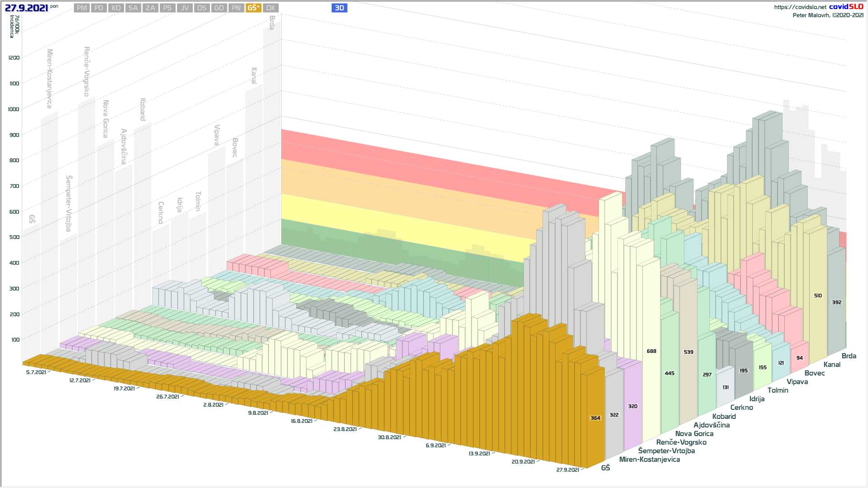Click the Nova Gorica series label
Viewport: 868px width, 488px height.
pos(694,434)
